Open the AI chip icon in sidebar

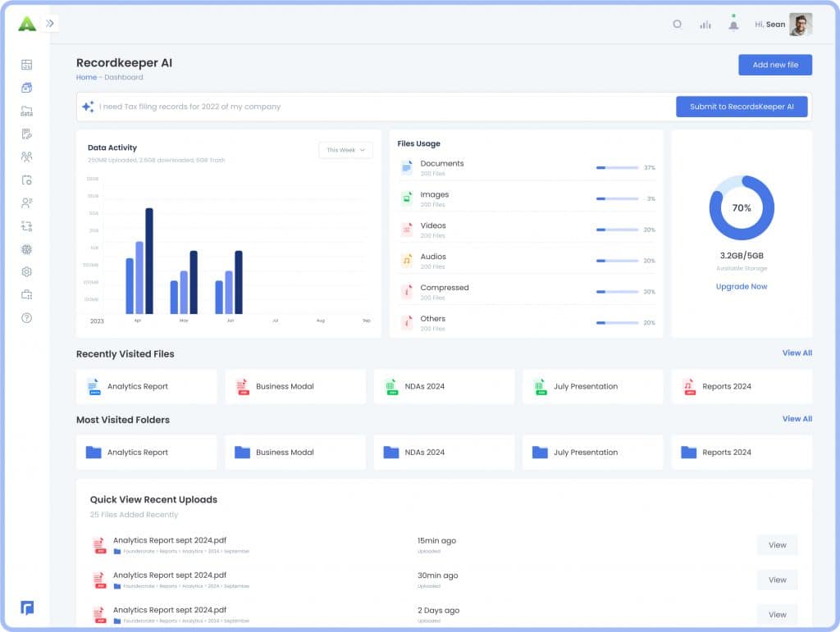(25, 248)
